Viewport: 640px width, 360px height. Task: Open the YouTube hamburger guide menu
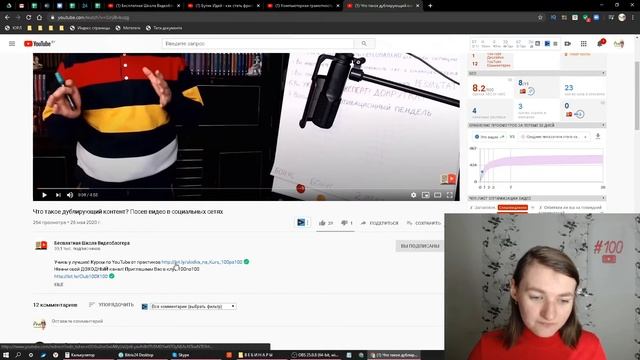[12, 44]
